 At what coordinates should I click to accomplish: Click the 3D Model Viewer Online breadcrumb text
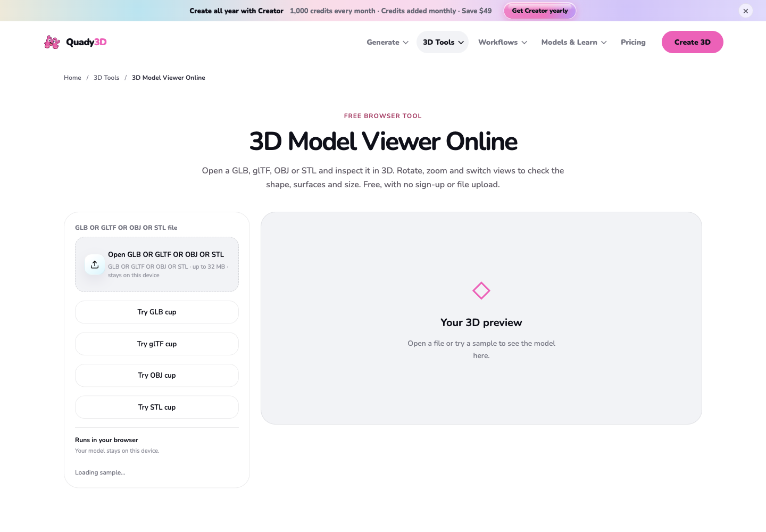click(169, 78)
